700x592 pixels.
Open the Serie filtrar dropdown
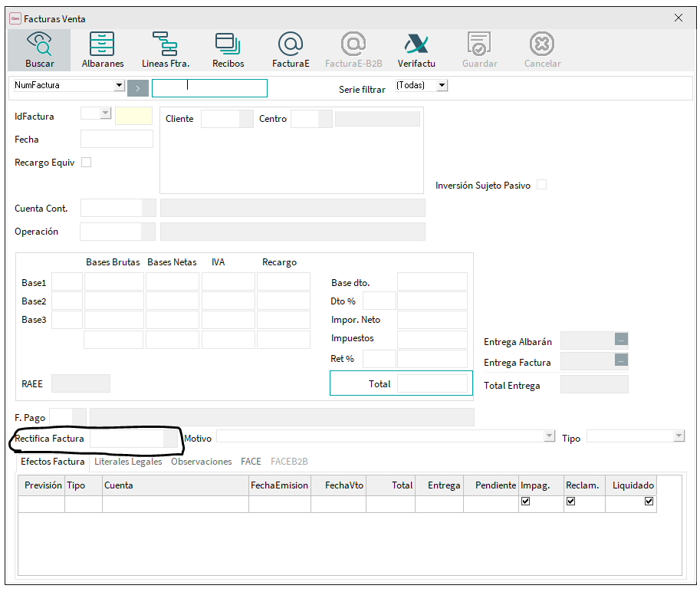click(442, 86)
